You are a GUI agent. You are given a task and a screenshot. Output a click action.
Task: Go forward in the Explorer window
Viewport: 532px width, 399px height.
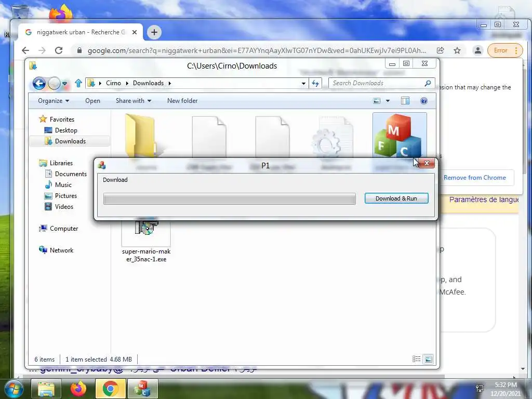[54, 83]
